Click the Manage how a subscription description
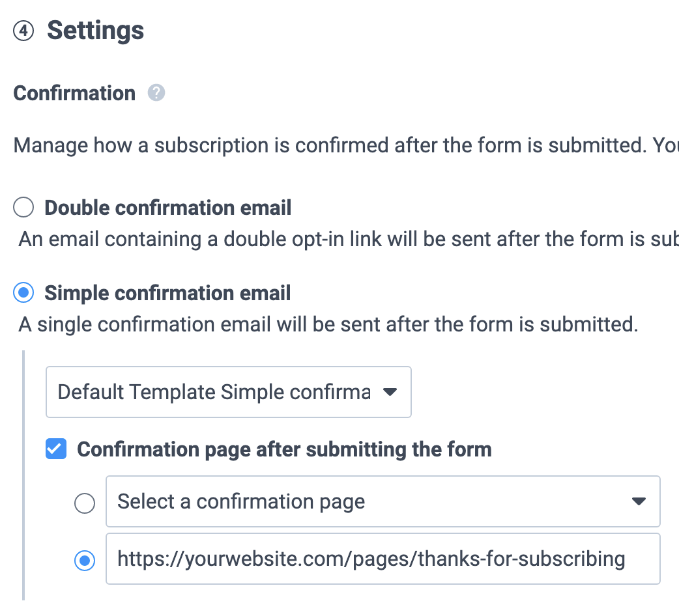Screen dimensions: 679x616 (x=346, y=145)
